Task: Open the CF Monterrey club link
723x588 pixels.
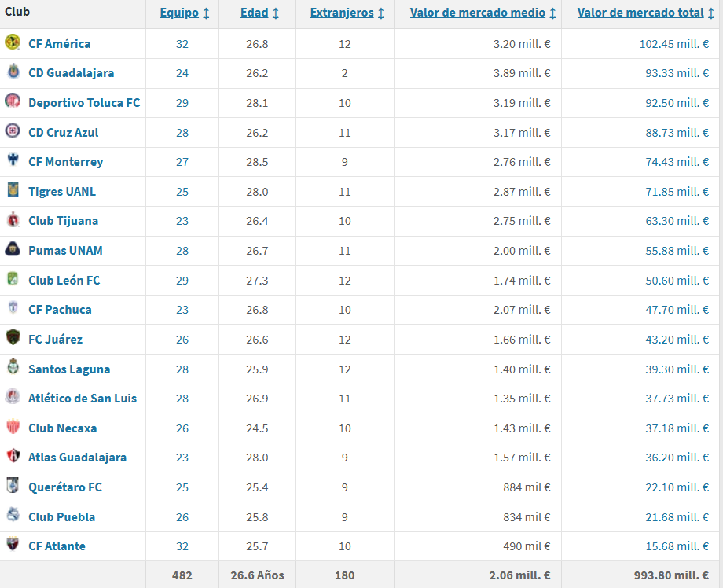Action: (x=65, y=162)
